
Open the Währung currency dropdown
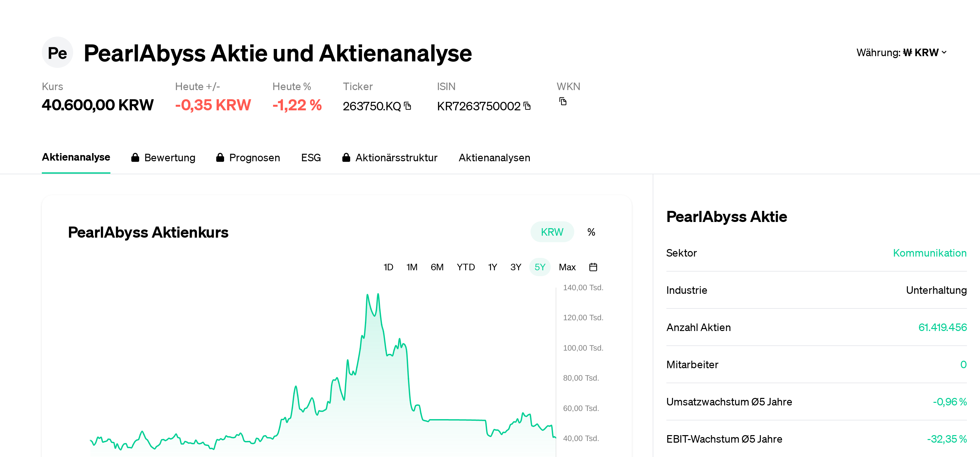902,53
